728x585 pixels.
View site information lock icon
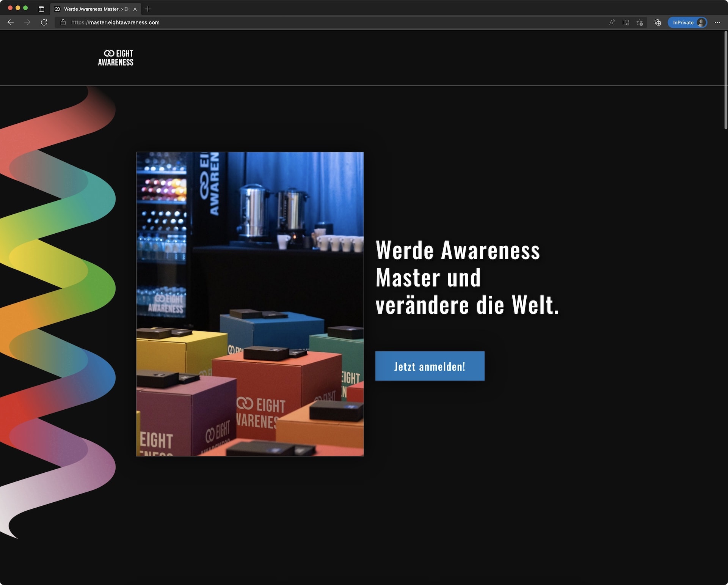point(63,23)
